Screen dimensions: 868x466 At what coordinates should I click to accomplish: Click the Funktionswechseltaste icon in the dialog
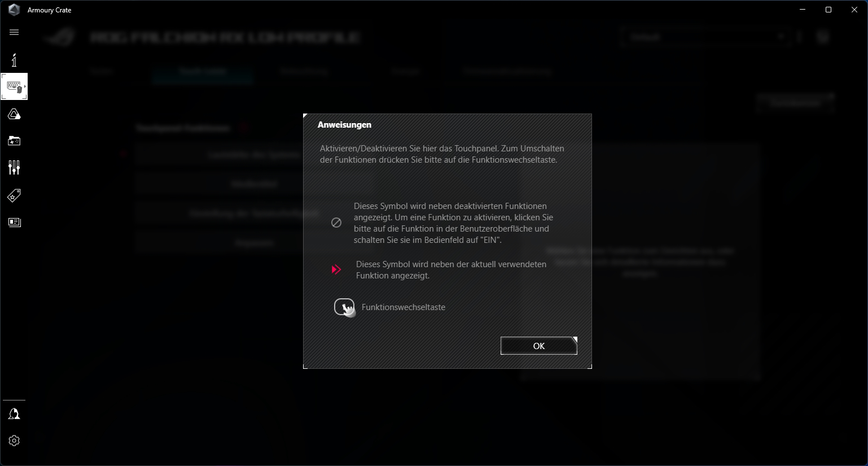[x=345, y=307]
